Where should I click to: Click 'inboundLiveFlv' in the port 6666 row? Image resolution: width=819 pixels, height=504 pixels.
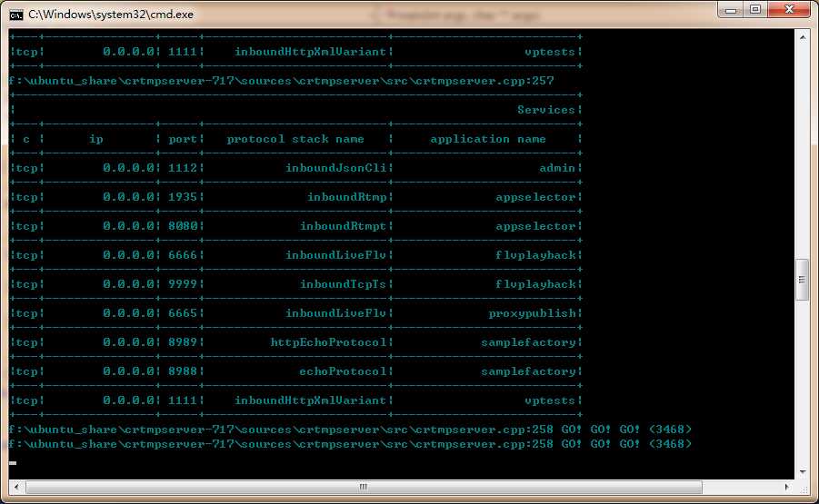click(335, 255)
